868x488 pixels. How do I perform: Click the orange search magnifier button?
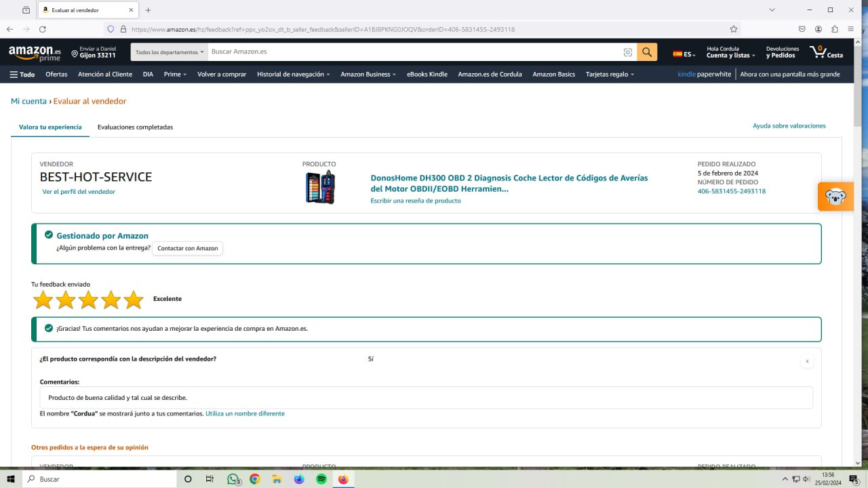coord(647,52)
